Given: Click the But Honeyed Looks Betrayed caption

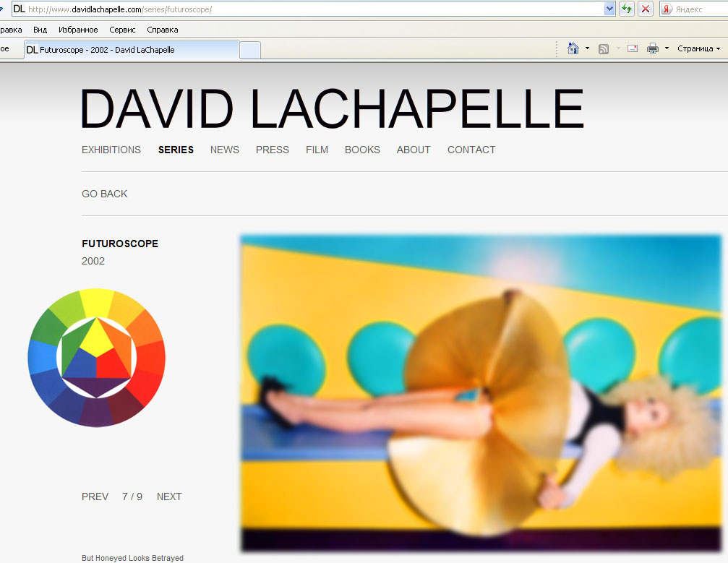Looking at the screenshot, I should [x=132, y=558].
